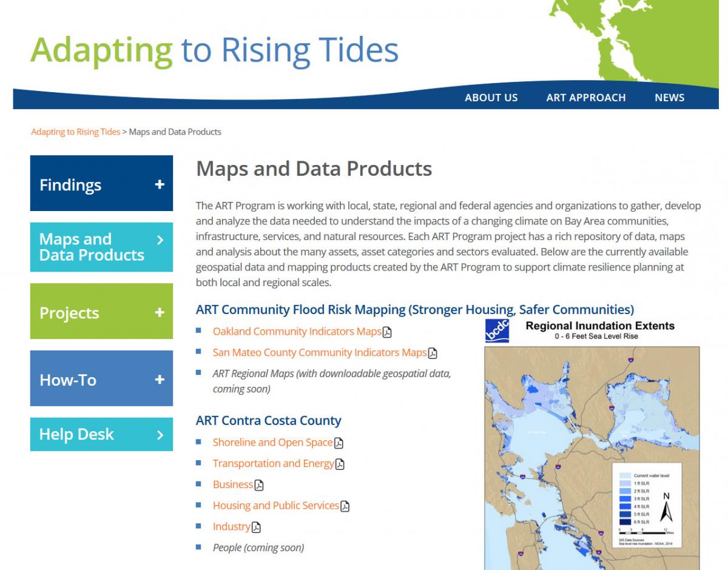Open the Industry document link
The image size is (728, 570).
(232, 526)
